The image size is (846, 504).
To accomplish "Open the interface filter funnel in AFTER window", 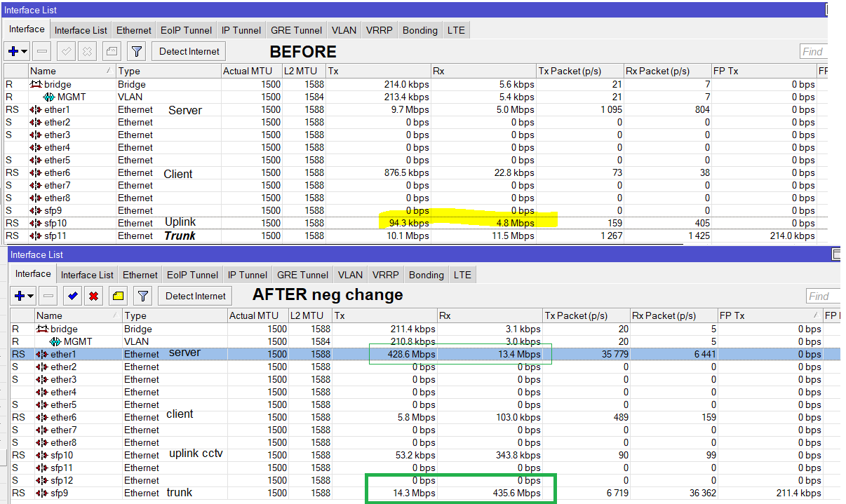I will tap(142, 295).
